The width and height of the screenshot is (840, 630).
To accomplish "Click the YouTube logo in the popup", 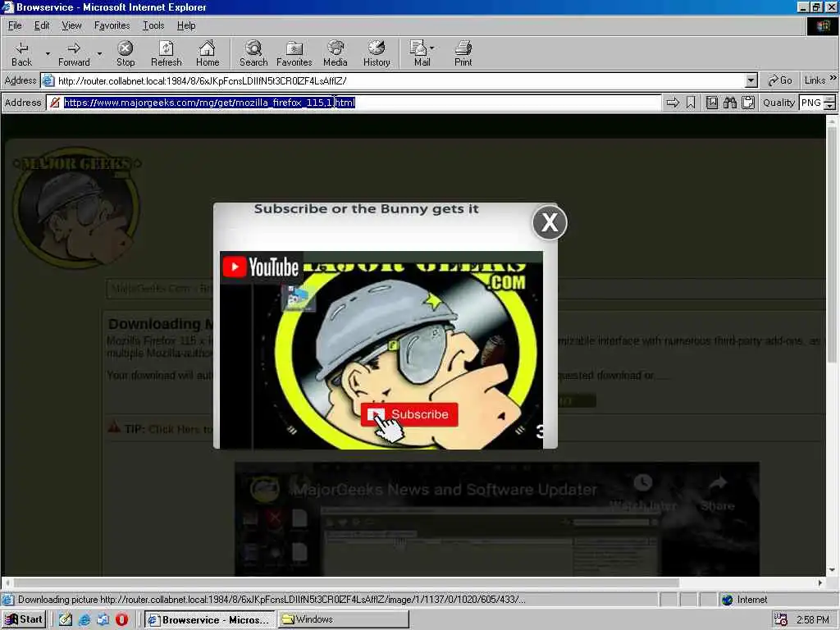I will click(261, 267).
